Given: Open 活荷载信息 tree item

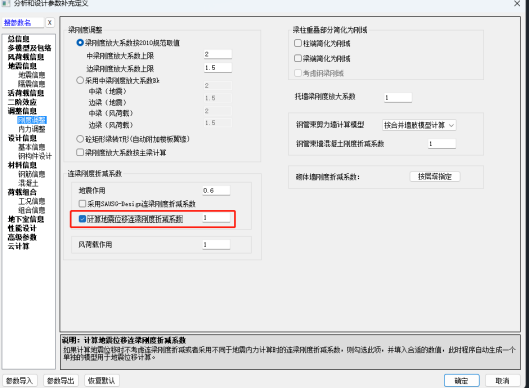Looking at the screenshot, I should [x=26, y=93].
